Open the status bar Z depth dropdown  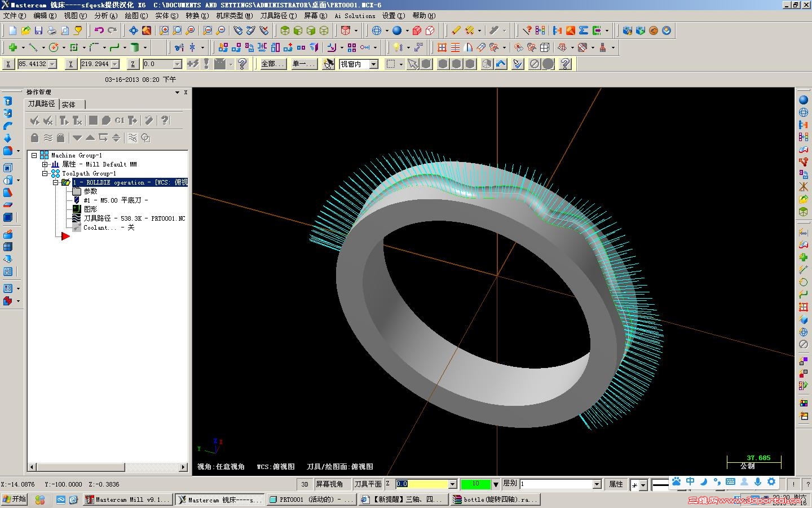pos(452,484)
